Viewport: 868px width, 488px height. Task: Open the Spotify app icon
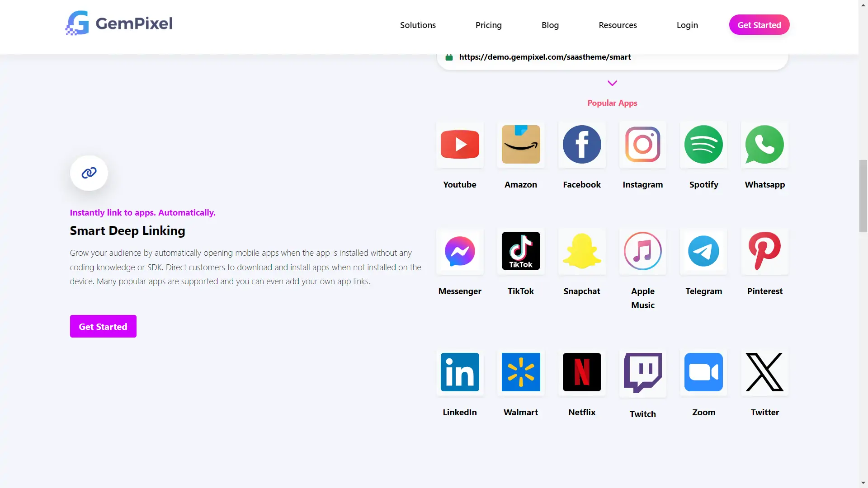tap(703, 145)
